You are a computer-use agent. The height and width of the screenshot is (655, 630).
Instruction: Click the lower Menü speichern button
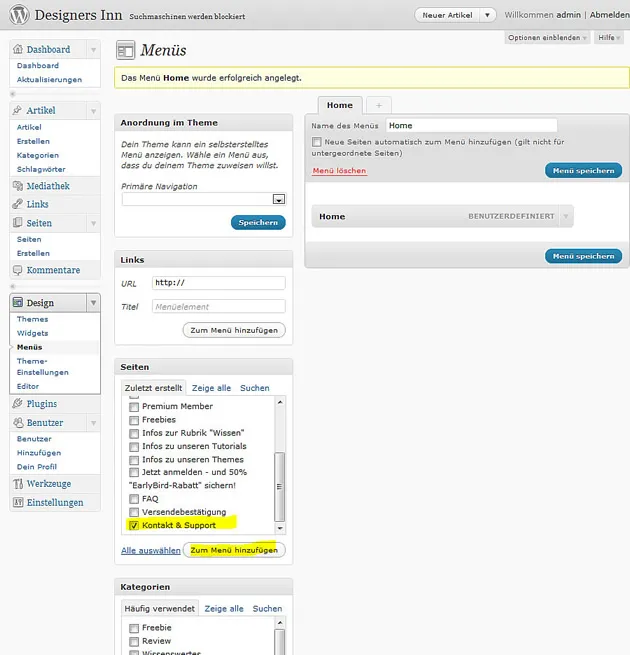(x=583, y=256)
